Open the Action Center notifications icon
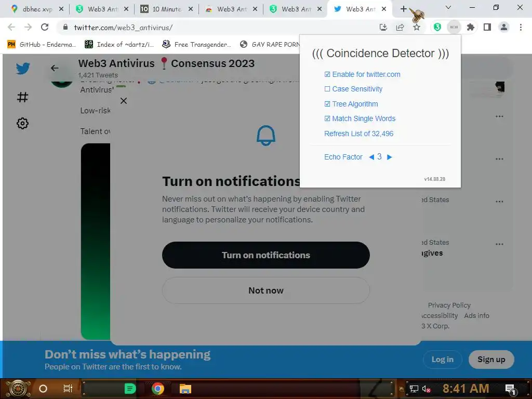The image size is (532, 399). coord(511,389)
